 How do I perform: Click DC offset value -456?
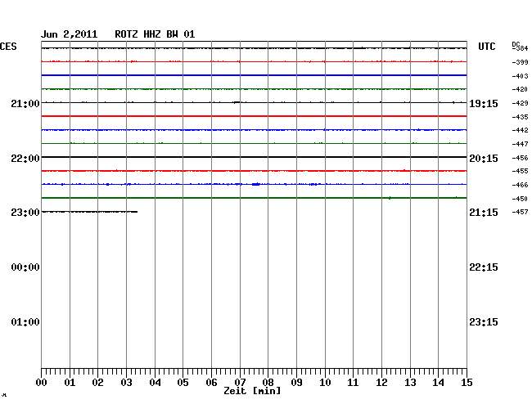pos(520,158)
